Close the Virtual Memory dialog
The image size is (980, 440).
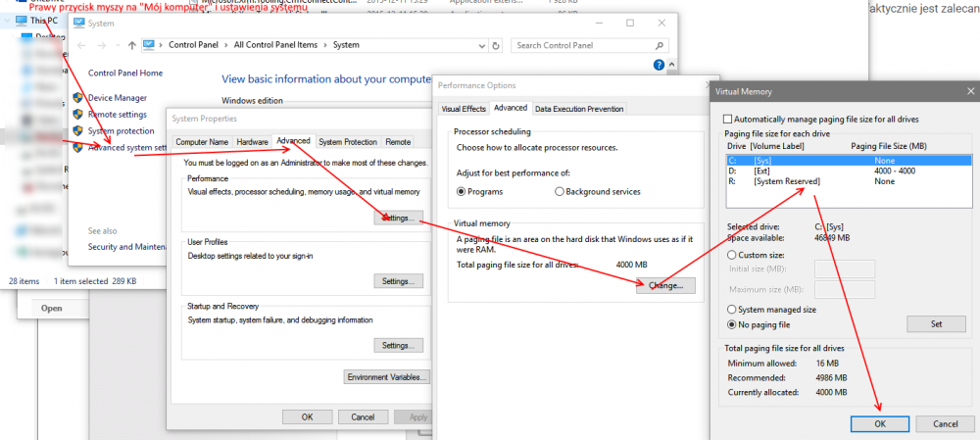click(970, 91)
